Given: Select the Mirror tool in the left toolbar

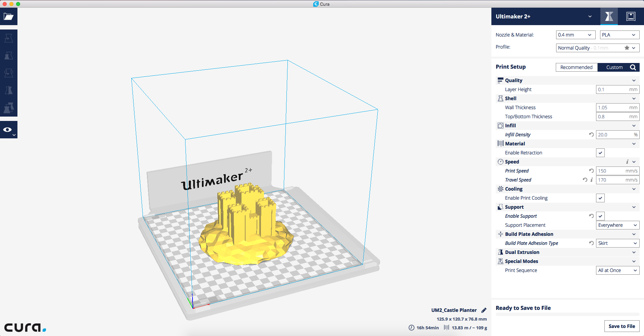Looking at the screenshot, I should coord(9,90).
